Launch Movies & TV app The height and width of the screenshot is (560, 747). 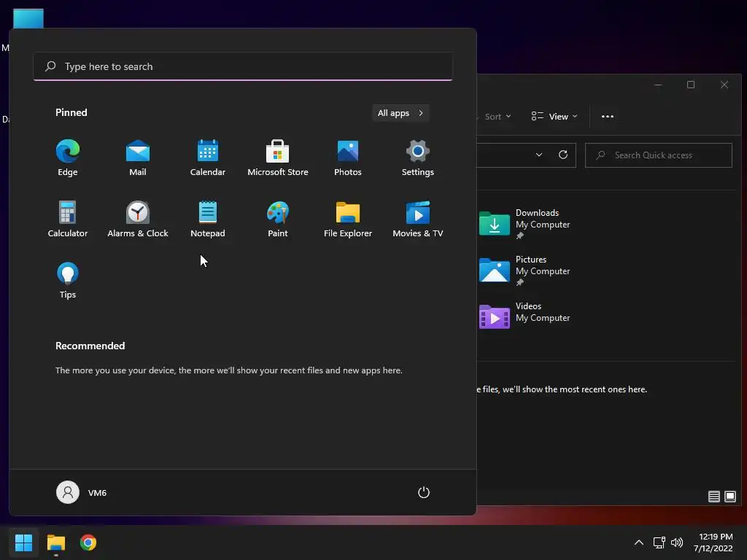418,219
